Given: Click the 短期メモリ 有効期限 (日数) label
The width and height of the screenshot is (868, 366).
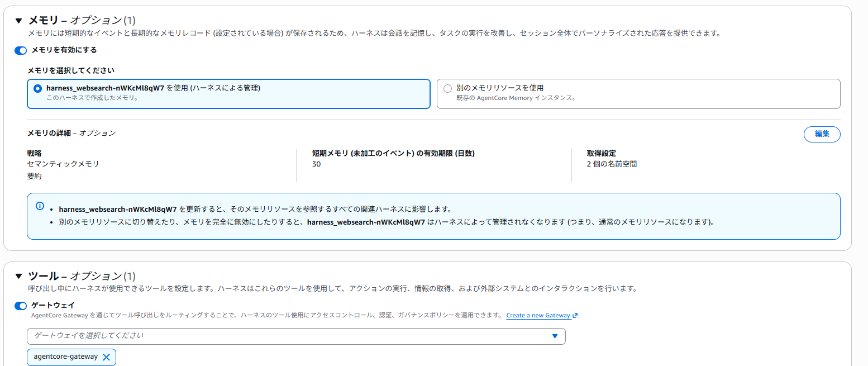Looking at the screenshot, I should click(x=393, y=153).
